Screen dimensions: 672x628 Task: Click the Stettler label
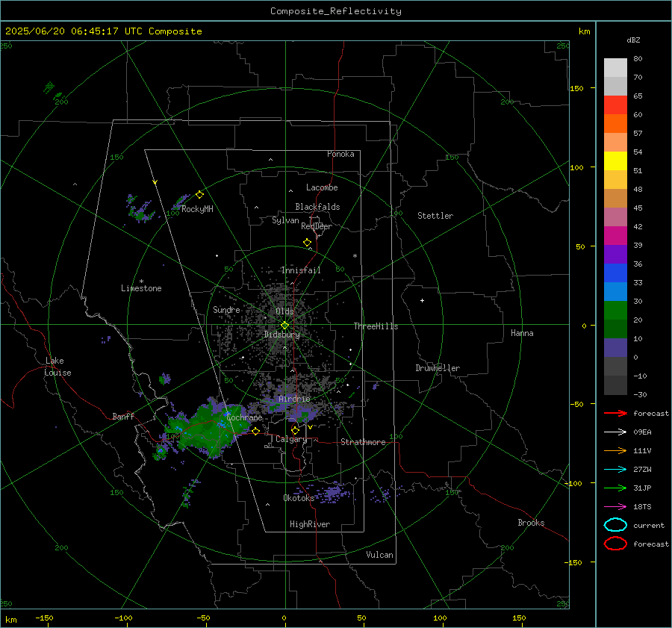point(435,216)
